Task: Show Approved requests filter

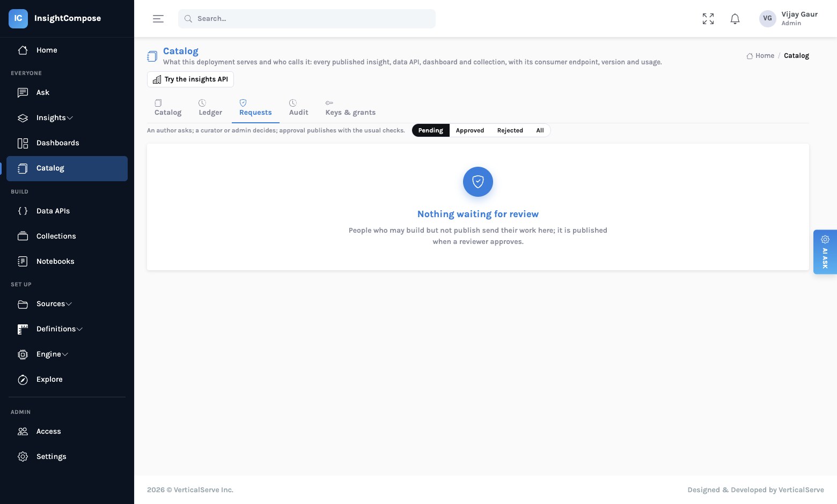Action: click(470, 130)
